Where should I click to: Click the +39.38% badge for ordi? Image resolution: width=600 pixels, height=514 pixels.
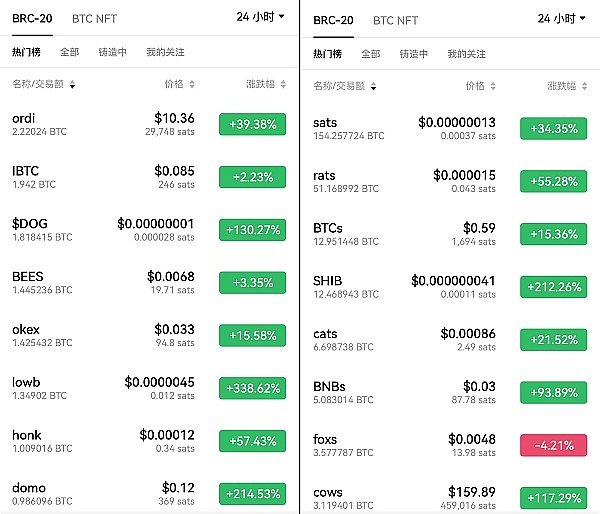pyautogui.click(x=252, y=124)
